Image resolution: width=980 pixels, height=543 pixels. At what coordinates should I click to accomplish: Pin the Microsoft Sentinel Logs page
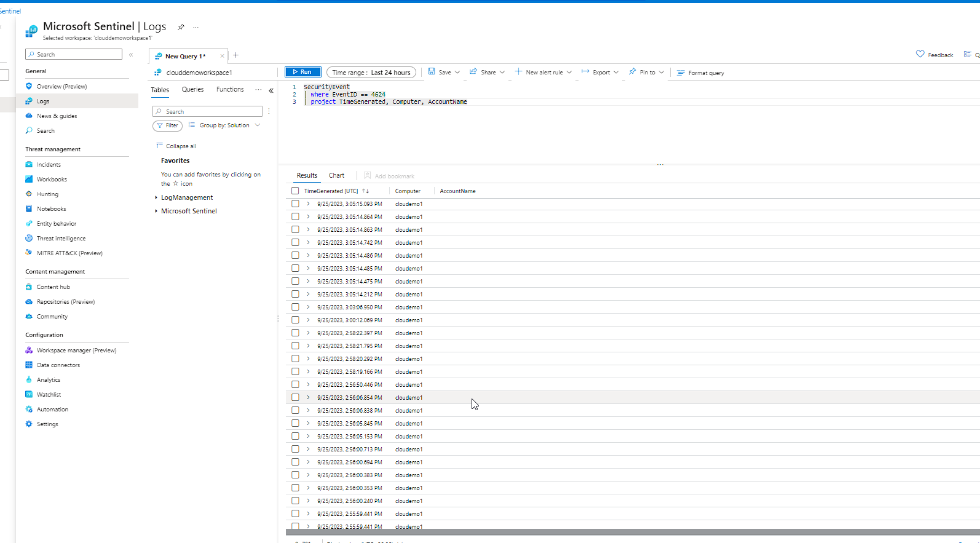pos(181,27)
